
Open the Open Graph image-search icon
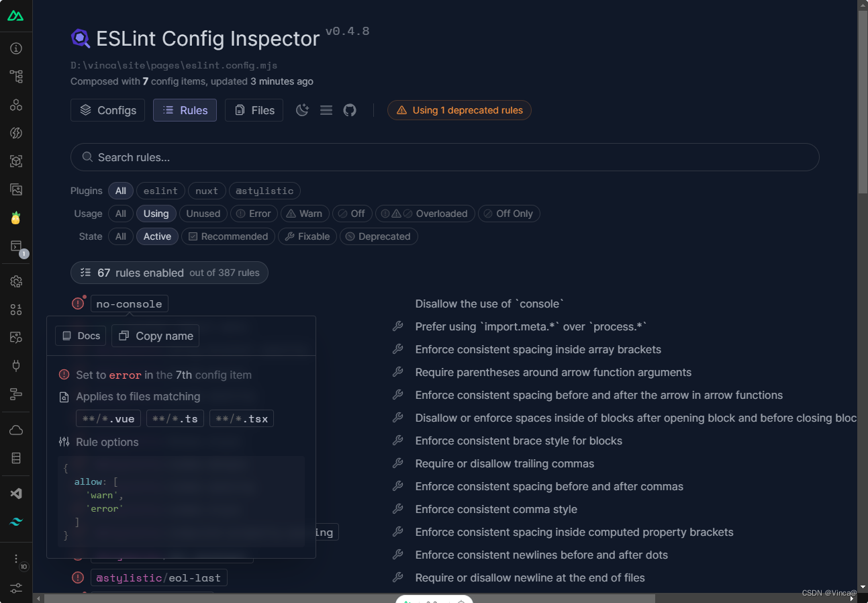coord(16,338)
